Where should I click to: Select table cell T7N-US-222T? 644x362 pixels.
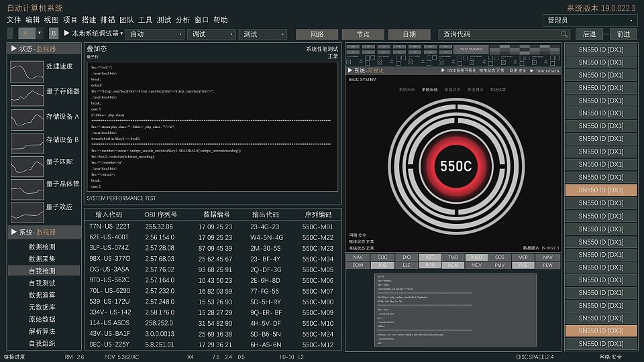pos(109,227)
